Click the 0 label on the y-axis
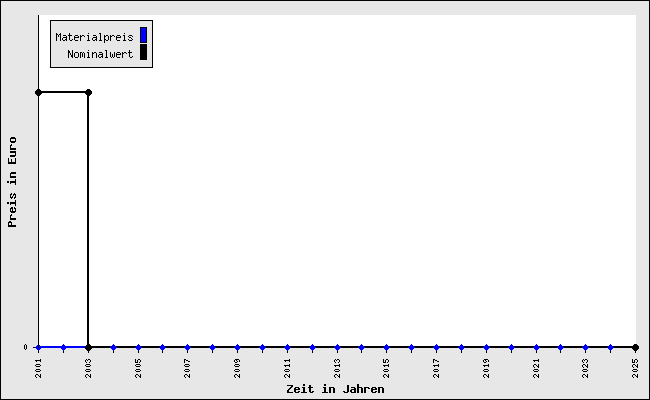Screen dimensions: 650x400 (x=27, y=348)
